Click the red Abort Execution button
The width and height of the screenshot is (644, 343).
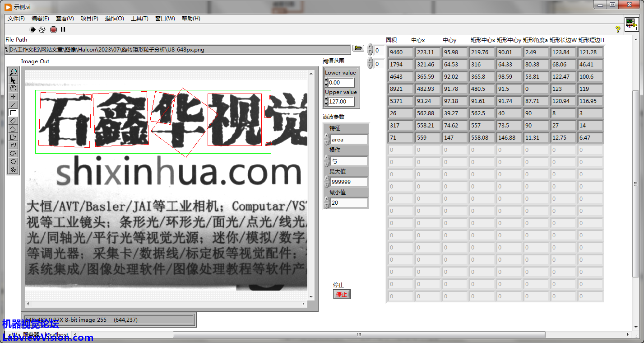click(x=53, y=29)
